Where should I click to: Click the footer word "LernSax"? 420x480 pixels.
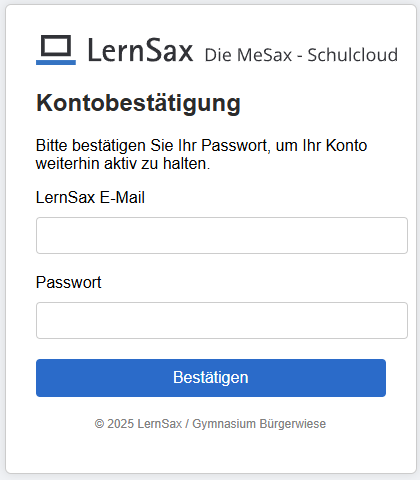coord(160,424)
